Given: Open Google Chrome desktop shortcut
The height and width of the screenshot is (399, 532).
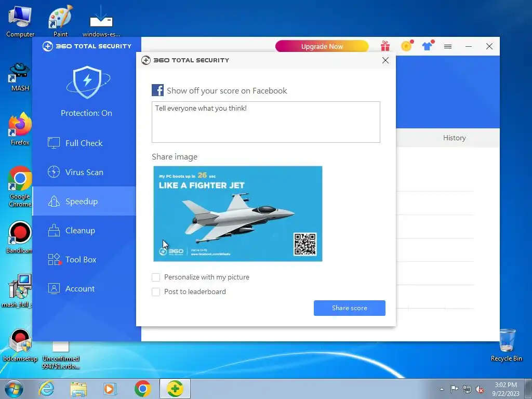Looking at the screenshot, I should pyautogui.click(x=20, y=187).
